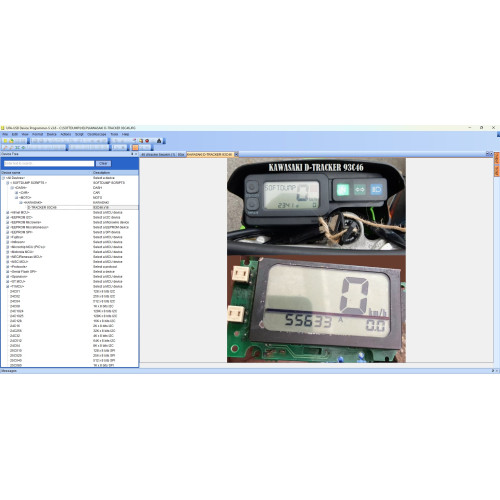500x500 pixels.
Task: Expand the Fujitsu node
Action: coord(8,237)
